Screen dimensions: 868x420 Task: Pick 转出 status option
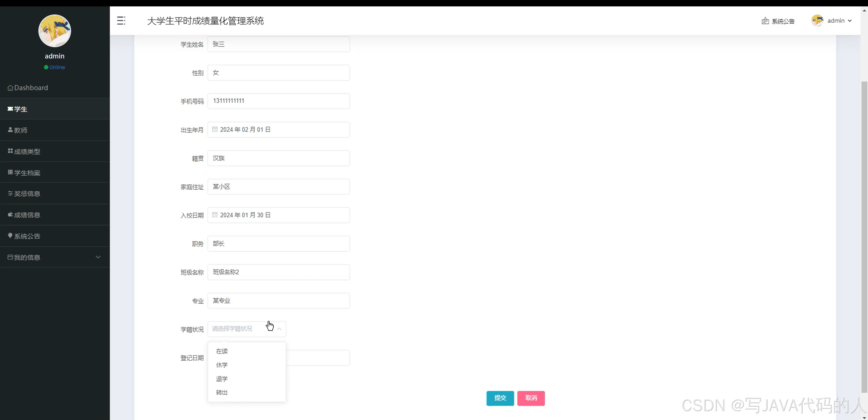pyautogui.click(x=222, y=393)
